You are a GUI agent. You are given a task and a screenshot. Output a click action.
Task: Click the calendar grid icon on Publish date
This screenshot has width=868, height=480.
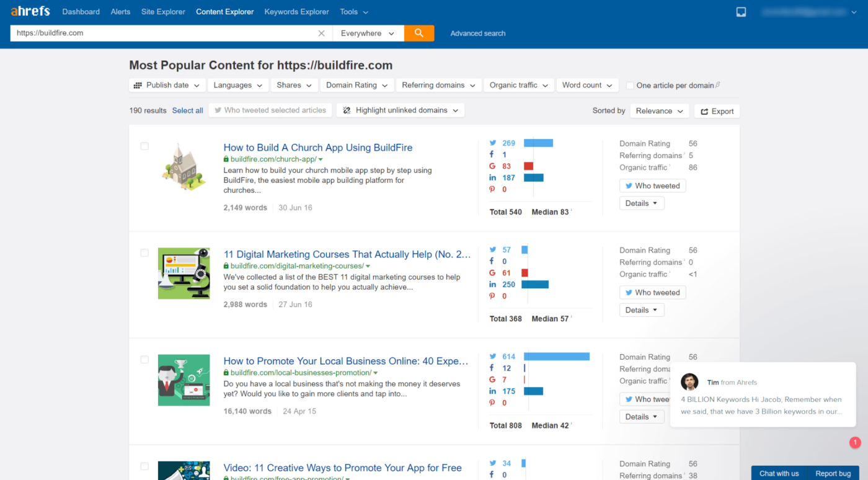pos(138,85)
